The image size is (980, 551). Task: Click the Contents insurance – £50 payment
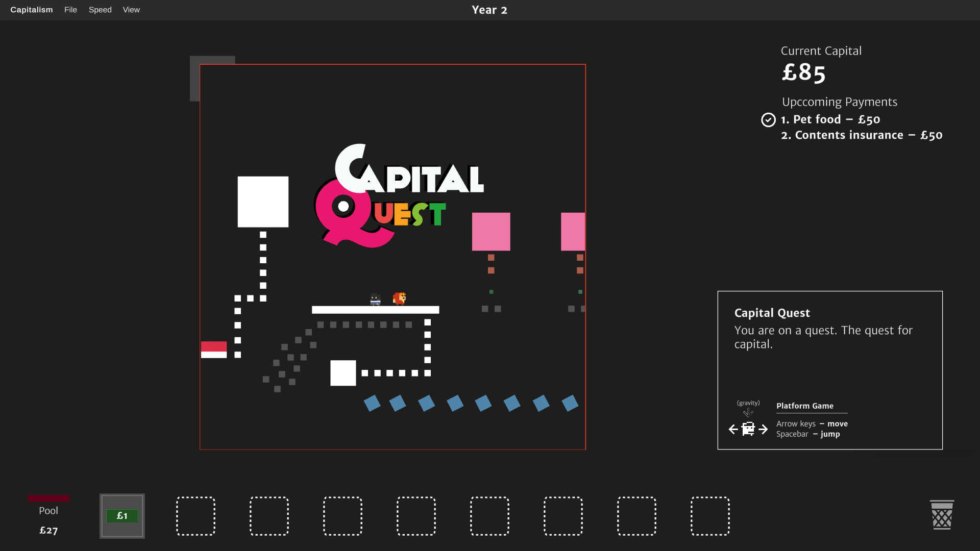coord(862,135)
